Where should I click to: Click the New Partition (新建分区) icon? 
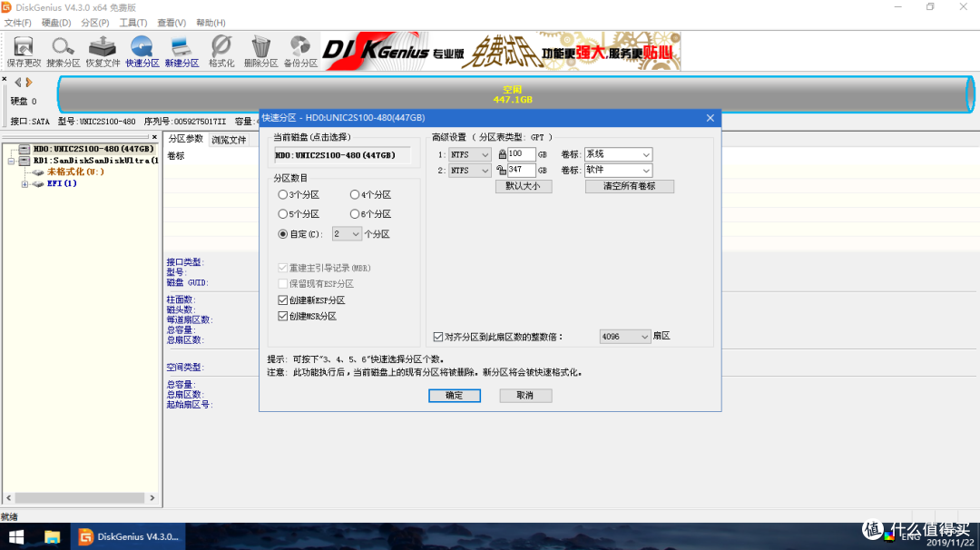(181, 51)
